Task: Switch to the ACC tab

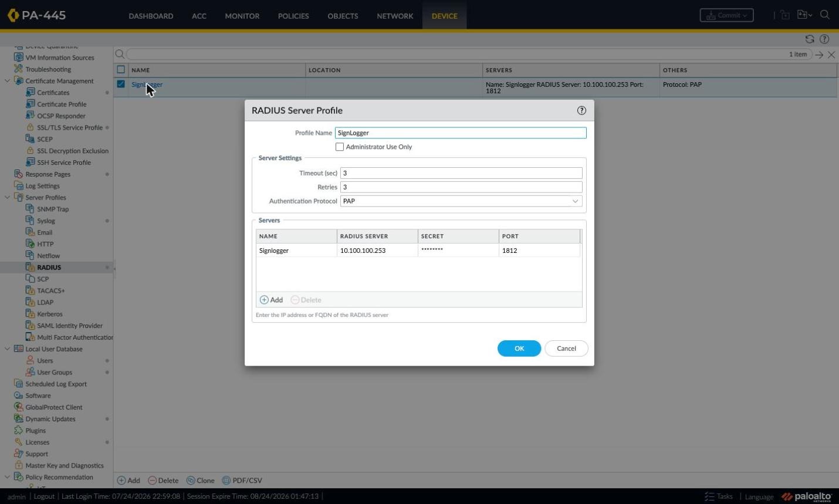Action: [199, 16]
